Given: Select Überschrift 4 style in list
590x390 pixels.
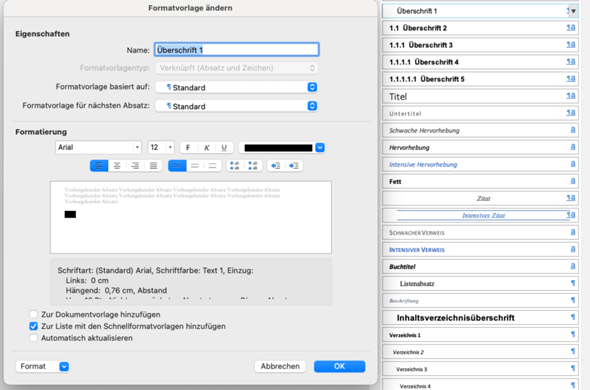Looking at the screenshot, I should click(480, 62).
